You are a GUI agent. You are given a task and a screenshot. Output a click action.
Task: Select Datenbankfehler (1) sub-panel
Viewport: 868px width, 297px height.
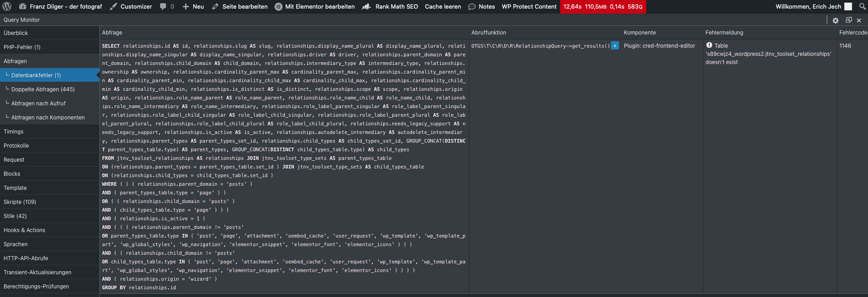[49, 75]
